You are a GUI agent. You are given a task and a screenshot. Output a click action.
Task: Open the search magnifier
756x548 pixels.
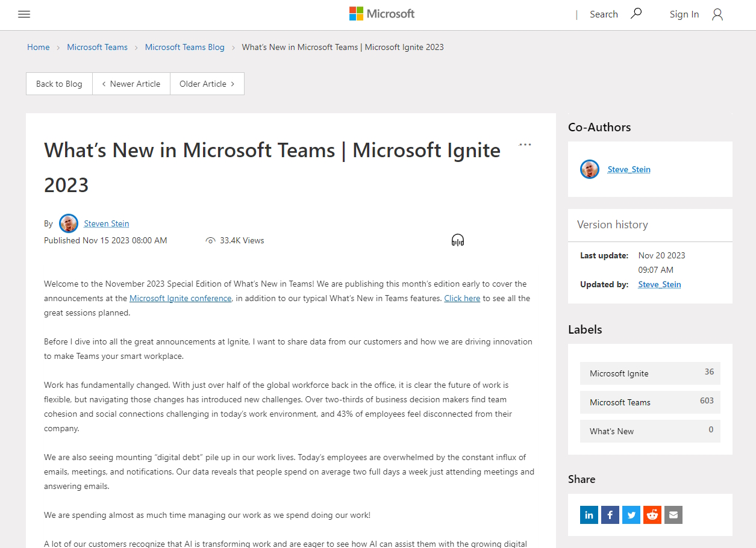(x=636, y=13)
